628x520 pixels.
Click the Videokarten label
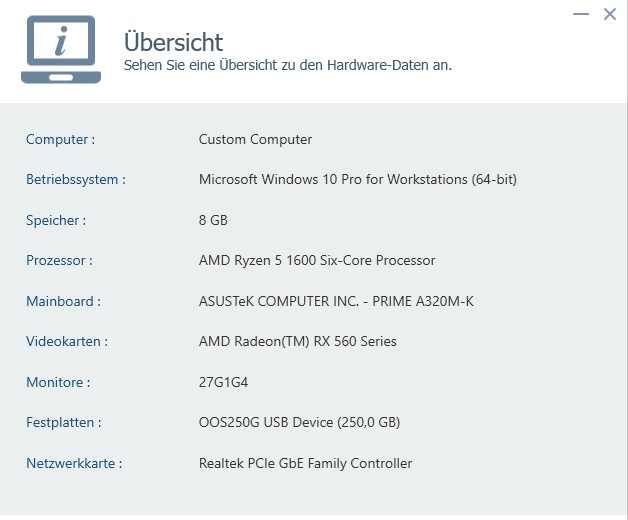(x=67, y=341)
